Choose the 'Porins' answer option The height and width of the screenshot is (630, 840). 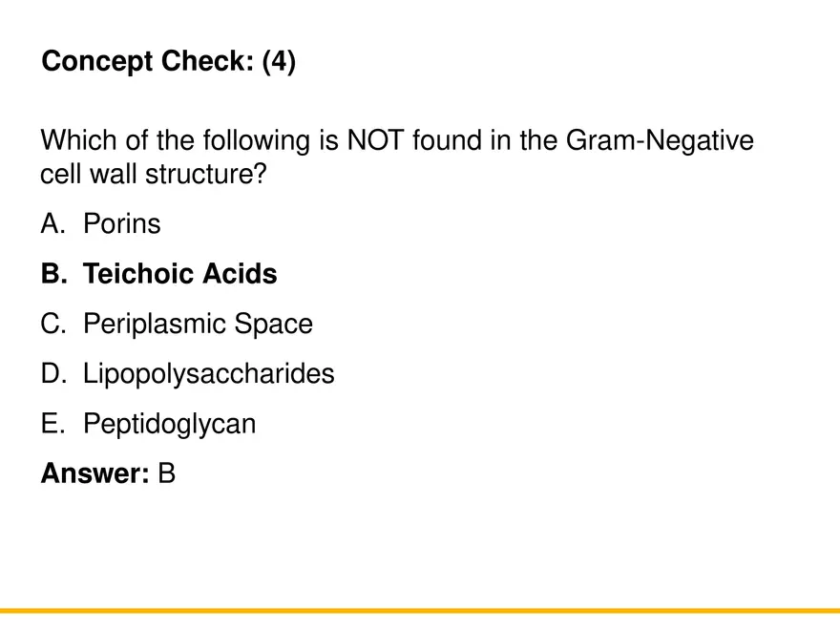(x=122, y=224)
